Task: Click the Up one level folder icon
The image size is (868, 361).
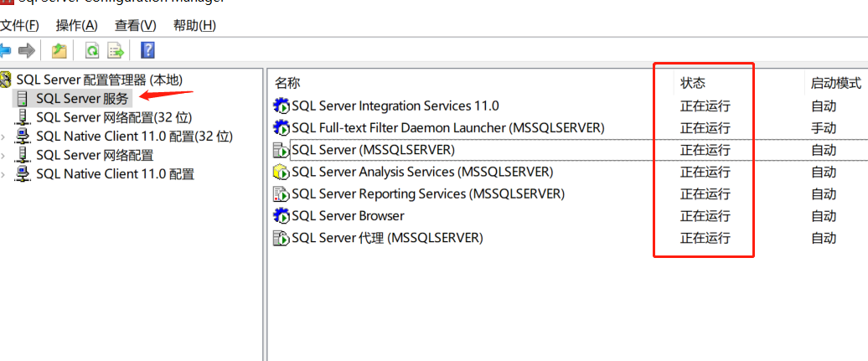Action: pyautogui.click(x=59, y=51)
